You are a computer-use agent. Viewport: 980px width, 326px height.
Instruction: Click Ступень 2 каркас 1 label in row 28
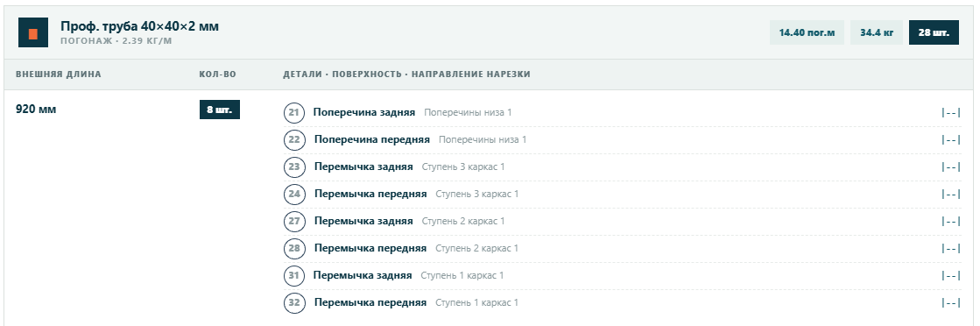point(477,248)
